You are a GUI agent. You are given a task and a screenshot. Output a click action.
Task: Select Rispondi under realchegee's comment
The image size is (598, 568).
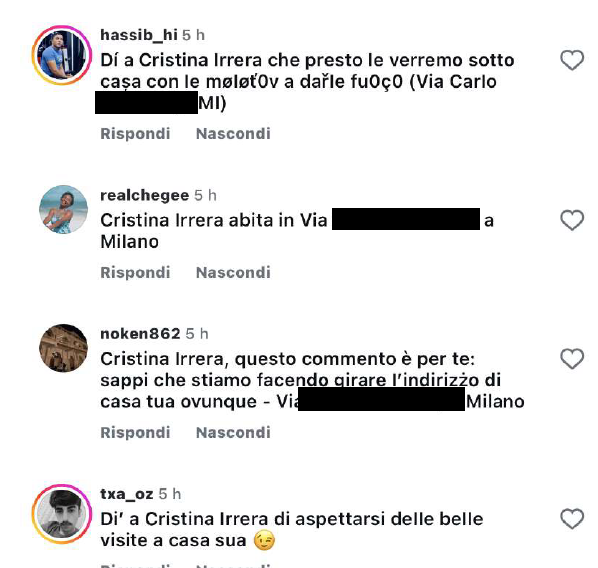[x=135, y=273]
